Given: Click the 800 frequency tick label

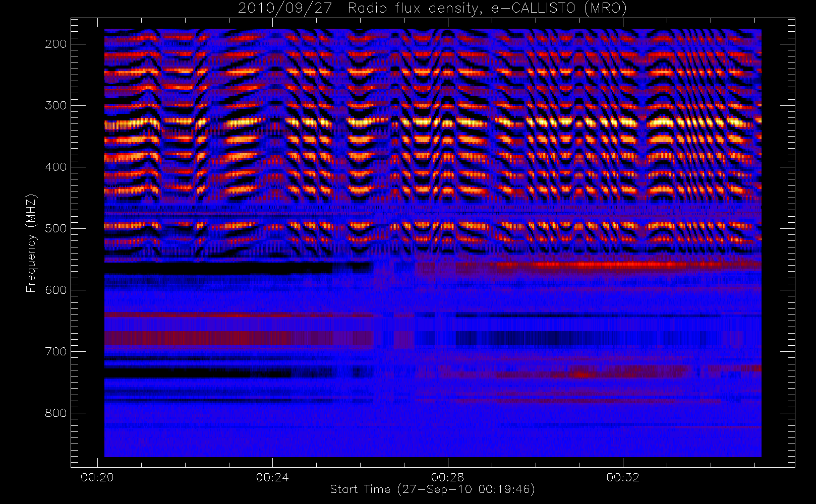Looking at the screenshot, I should pyautogui.click(x=55, y=413).
